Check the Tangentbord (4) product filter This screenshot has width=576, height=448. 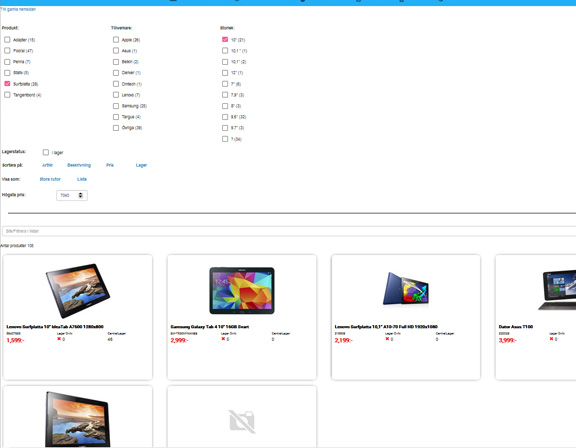[7, 95]
